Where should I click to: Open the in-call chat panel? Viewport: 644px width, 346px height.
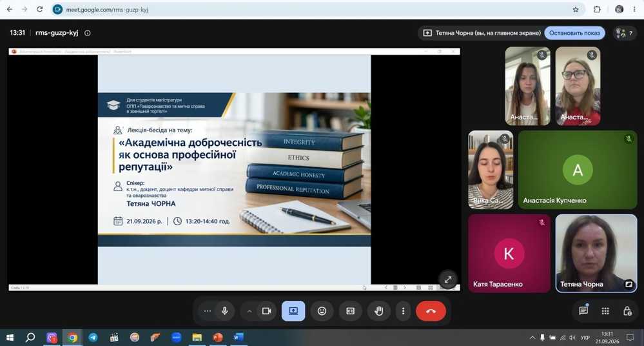tap(583, 310)
